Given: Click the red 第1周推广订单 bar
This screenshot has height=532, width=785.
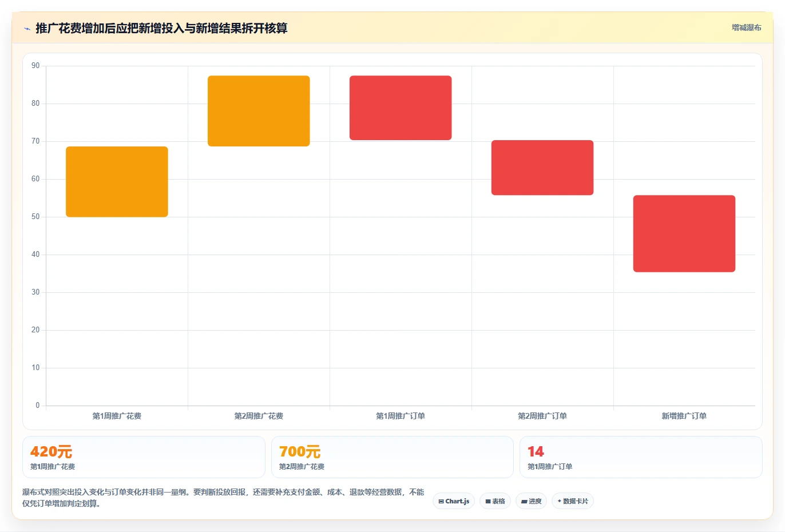Looking at the screenshot, I should [x=401, y=108].
